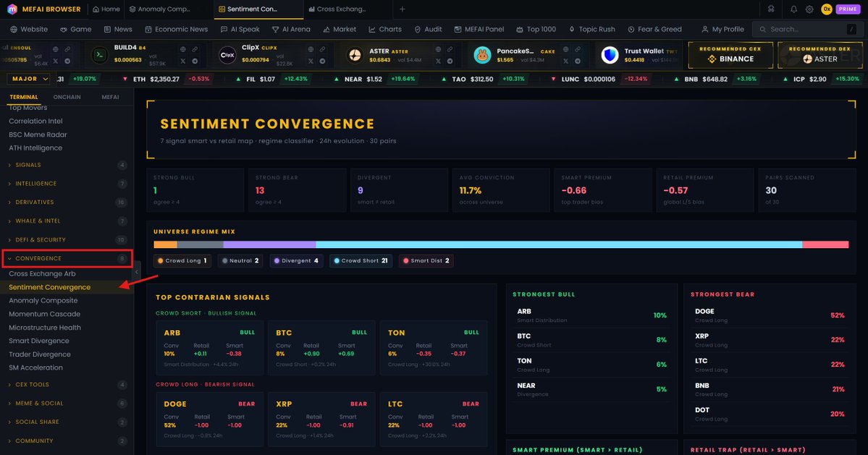Click the PRIME badge button
Image resolution: width=868 pixels, height=455 pixels.
point(848,9)
